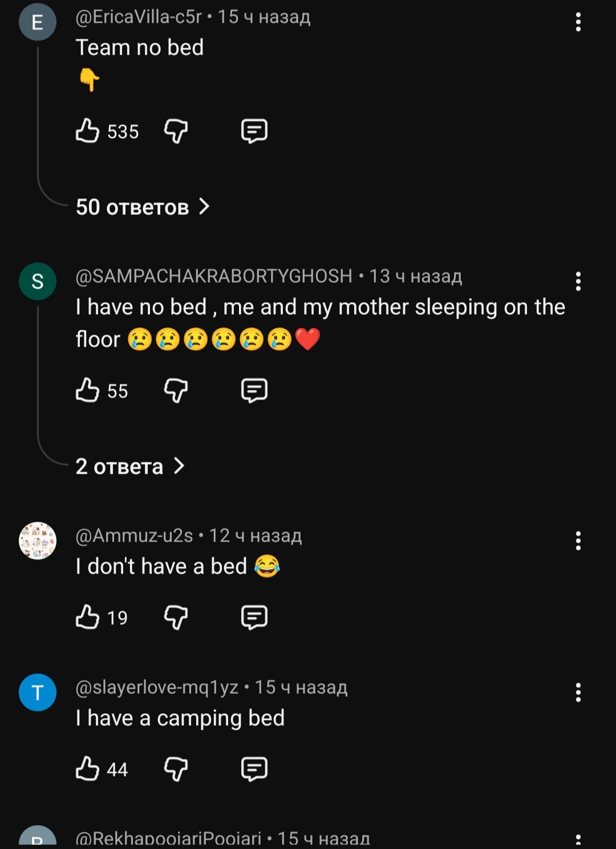Screen dimensions: 616x849
Task: Reply to the "camping bed" comment
Action: 254,769
